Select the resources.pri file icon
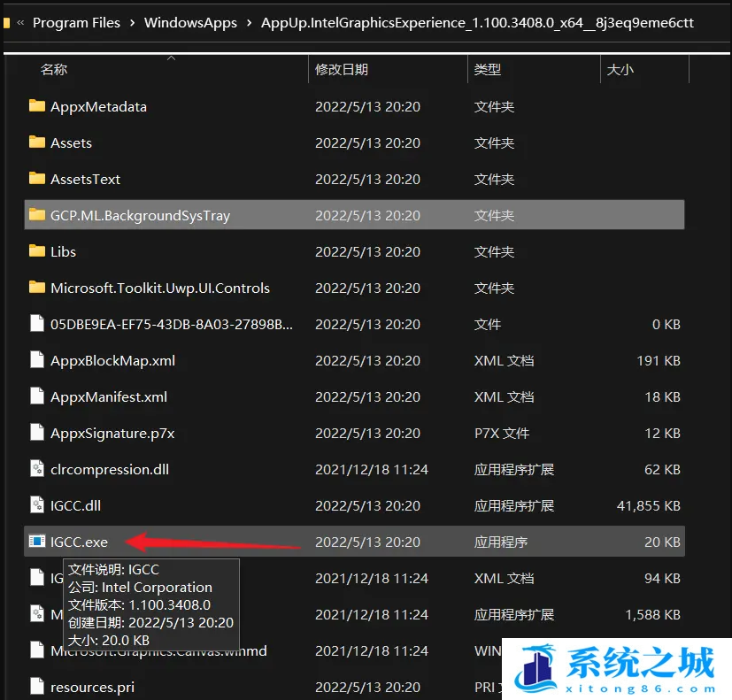 coord(36,687)
